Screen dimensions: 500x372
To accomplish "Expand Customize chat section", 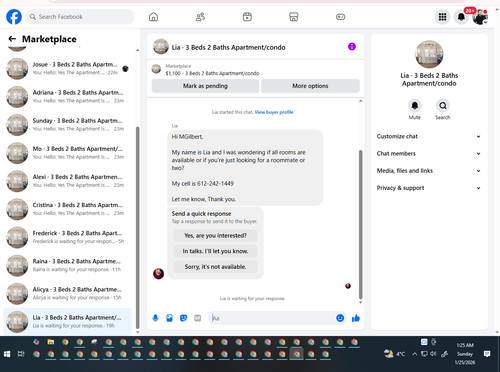I will (x=429, y=136).
